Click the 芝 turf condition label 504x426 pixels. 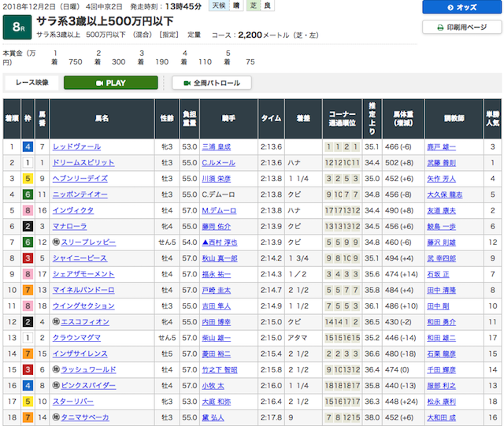[254, 6]
